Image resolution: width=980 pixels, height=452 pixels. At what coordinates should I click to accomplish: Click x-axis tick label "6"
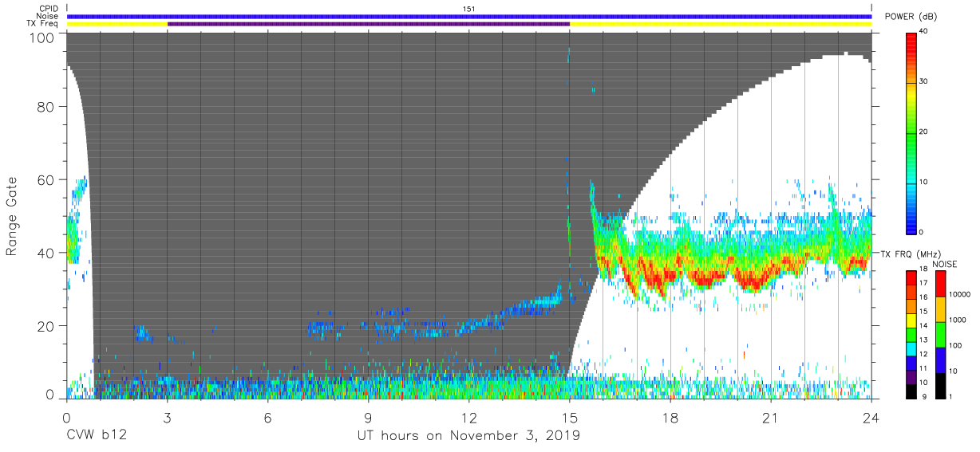click(268, 418)
